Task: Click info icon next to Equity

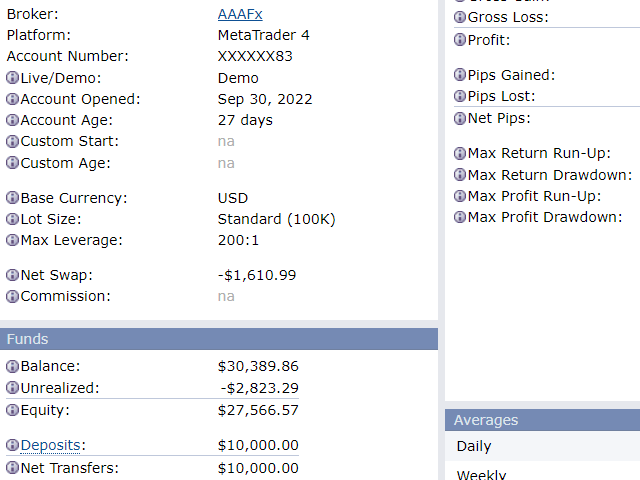Action: click(x=12, y=410)
